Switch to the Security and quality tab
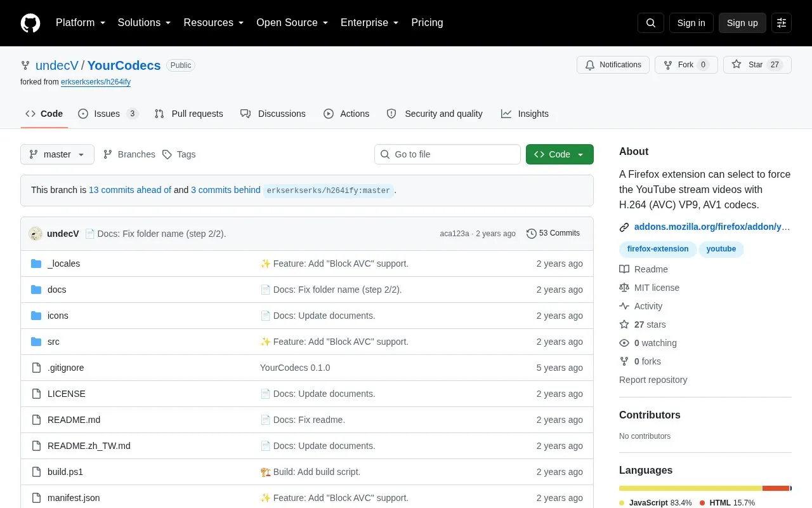Image resolution: width=812 pixels, height=508 pixels. click(435, 114)
